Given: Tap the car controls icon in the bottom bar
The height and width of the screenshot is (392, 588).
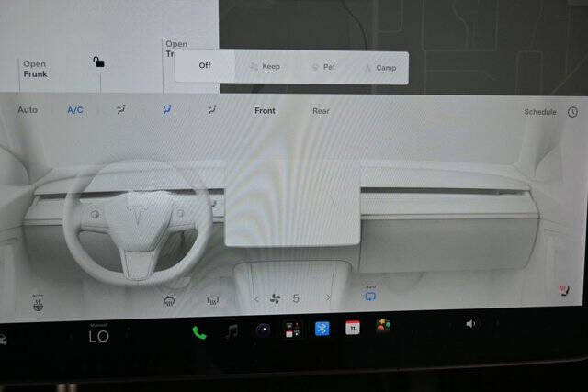Looking at the screenshot, I should tap(3, 339).
